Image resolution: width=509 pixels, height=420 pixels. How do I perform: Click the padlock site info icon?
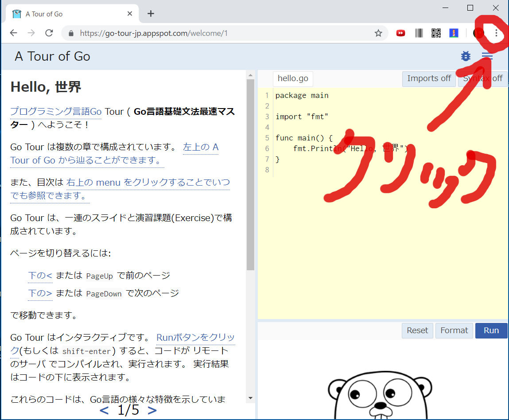click(x=71, y=33)
